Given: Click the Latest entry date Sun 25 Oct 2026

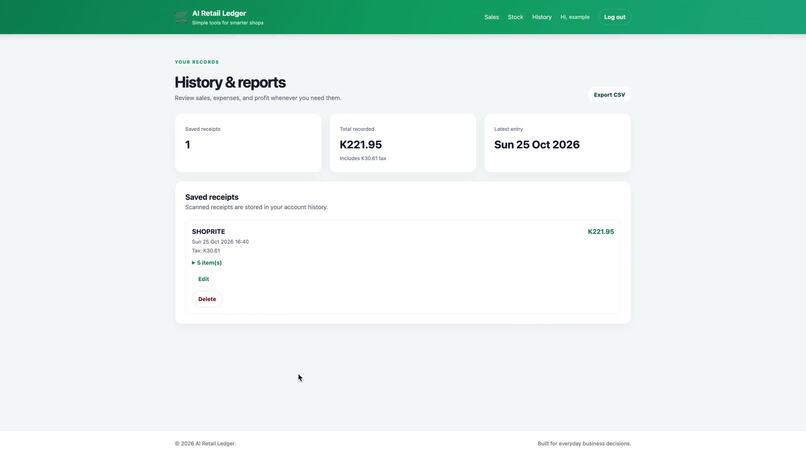Looking at the screenshot, I should pyautogui.click(x=537, y=145).
